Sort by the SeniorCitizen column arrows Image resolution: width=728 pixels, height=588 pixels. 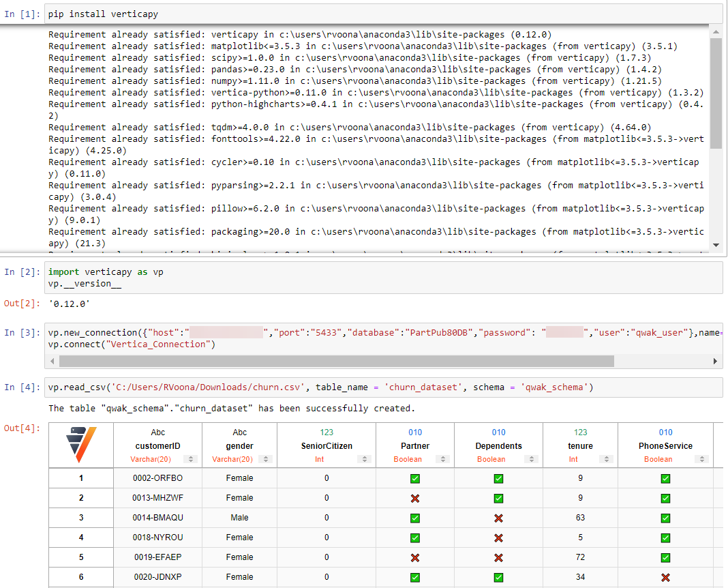tap(365, 459)
